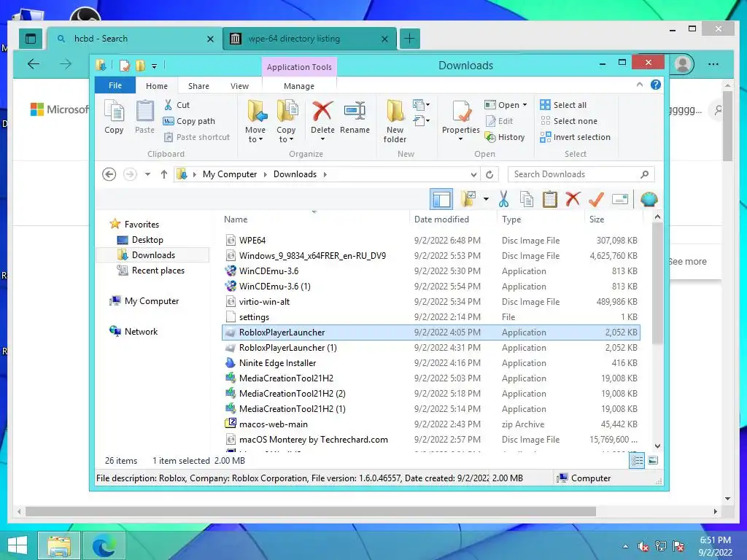Switch to the View ribbon tab
Screen dimensions: 747x560
pyautogui.click(x=239, y=86)
